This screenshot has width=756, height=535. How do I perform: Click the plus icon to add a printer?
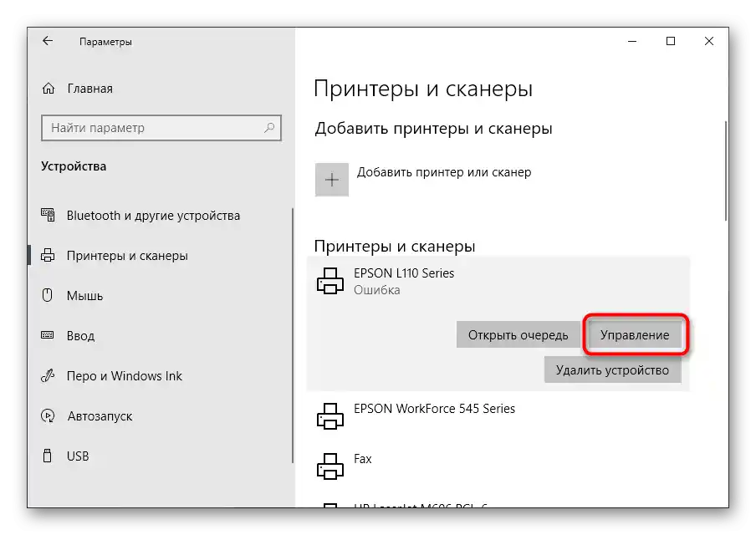point(332,180)
